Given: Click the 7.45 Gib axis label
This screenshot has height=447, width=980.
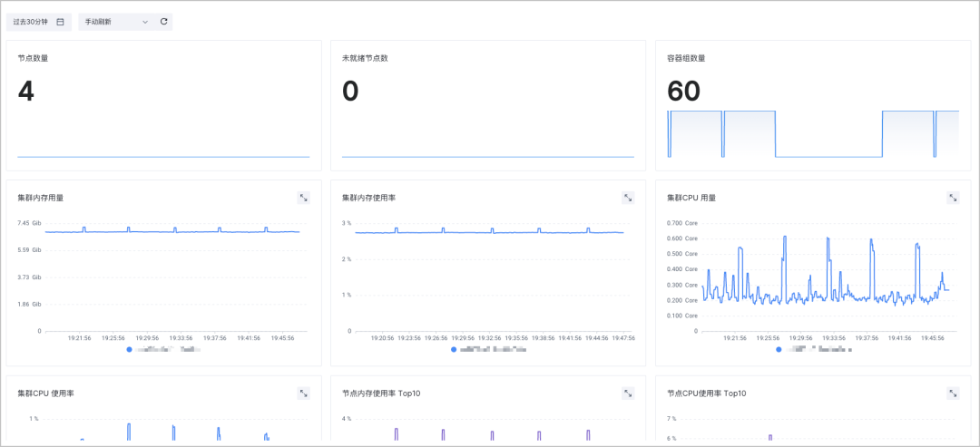Looking at the screenshot, I should pos(29,223).
